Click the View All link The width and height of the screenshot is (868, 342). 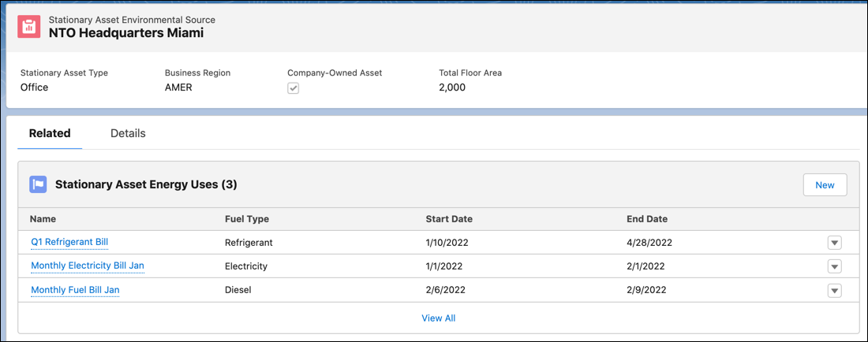(x=439, y=318)
